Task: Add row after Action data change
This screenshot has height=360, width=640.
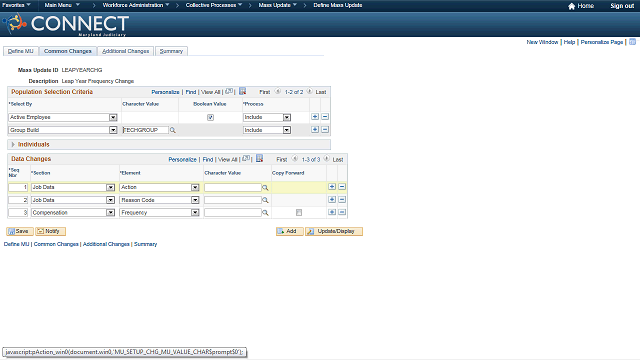Action: [x=332, y=187]
